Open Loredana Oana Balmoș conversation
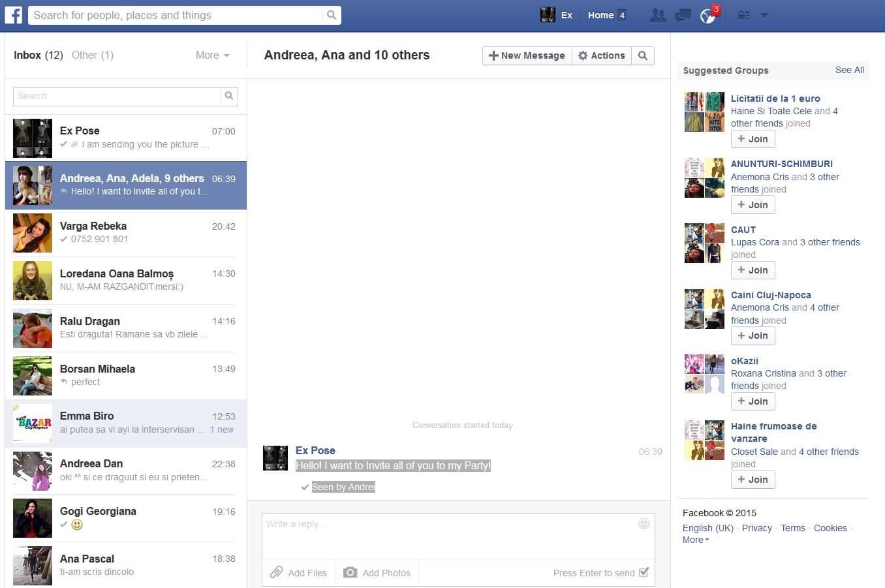This screenshot has height=588, width=885. [125, 281]
